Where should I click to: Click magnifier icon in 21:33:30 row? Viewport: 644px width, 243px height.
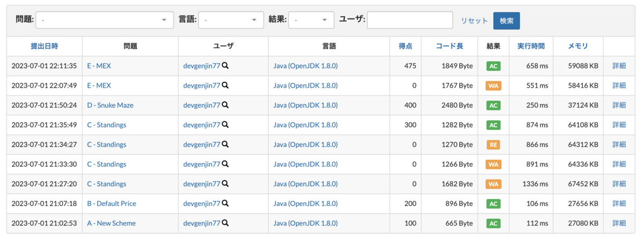[225, 164]
